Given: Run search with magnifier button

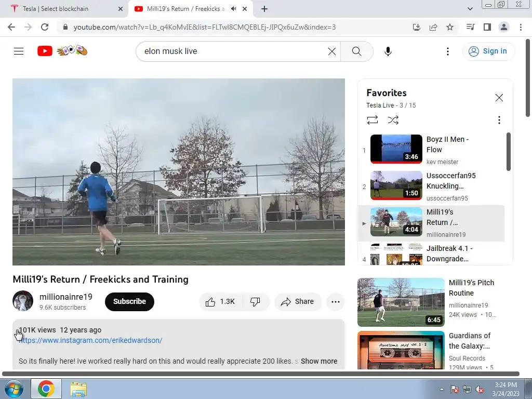Looking at the screenshot, I should point(356,51).
